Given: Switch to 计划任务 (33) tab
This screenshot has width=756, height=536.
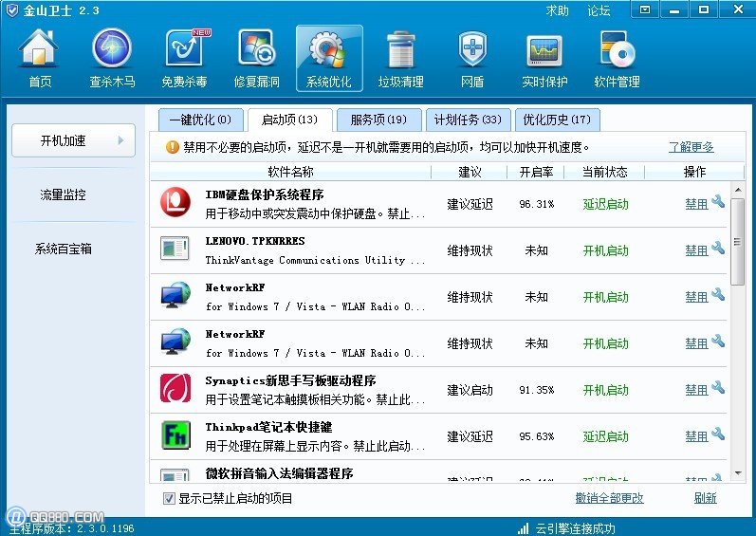Looking at the screenshot, I should point(468,120).
